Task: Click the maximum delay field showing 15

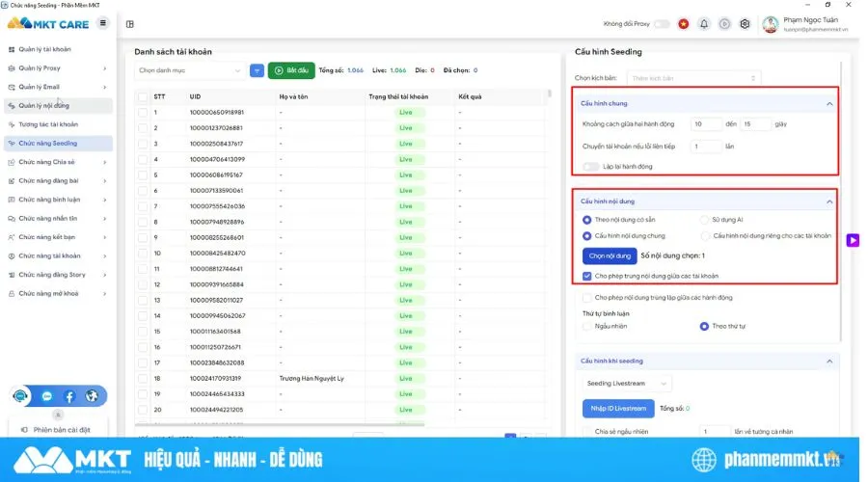Action: coord(755,124)
